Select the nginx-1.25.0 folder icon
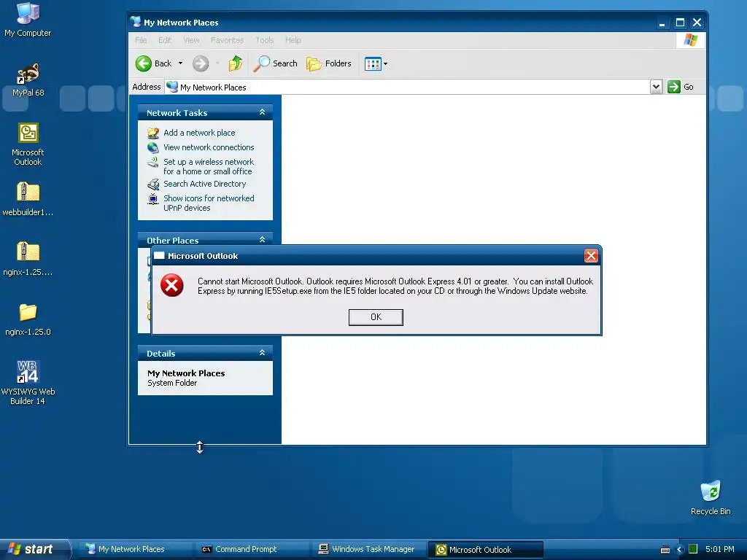This screenshot has height=560, width=747. click(28, 319)
